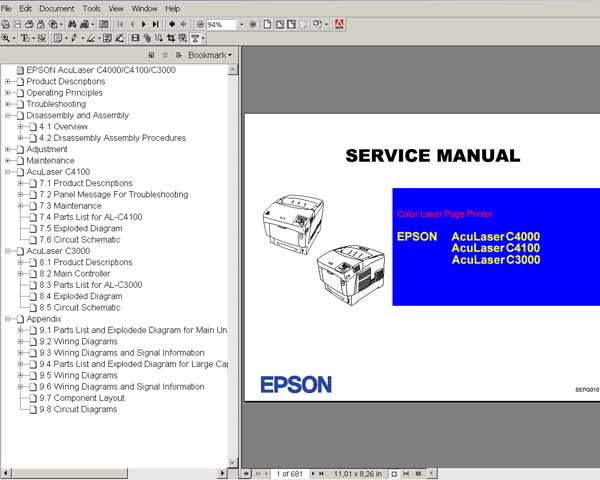Open the 9.8 Circuit Diagrams bookmark
600x480 pixels.
(x=78, y=410)
